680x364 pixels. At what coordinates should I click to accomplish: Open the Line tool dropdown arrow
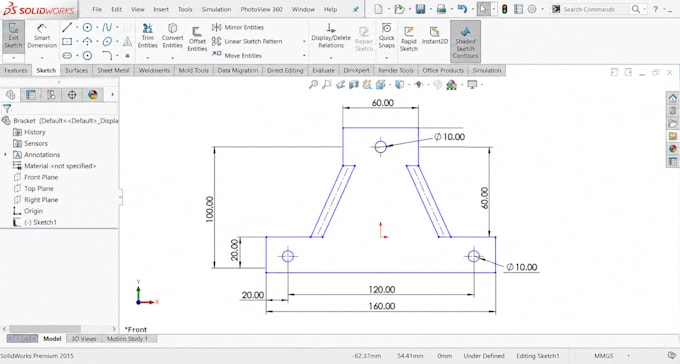coord(77,28)
